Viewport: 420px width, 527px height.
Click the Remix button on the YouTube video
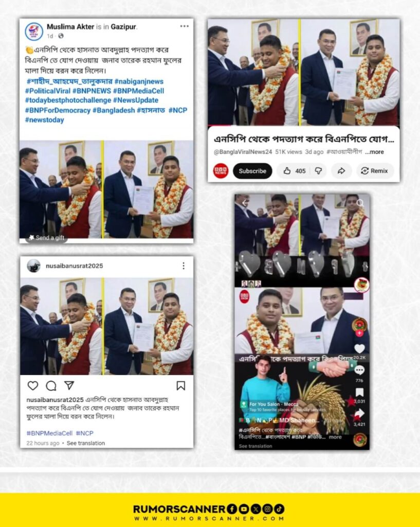click(x=375, y=171)
